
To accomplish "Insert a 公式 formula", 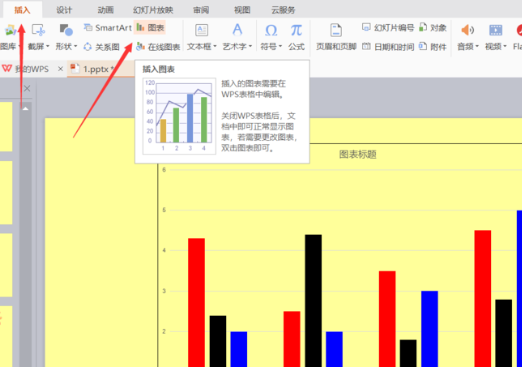I will click(x=296, y=37).
